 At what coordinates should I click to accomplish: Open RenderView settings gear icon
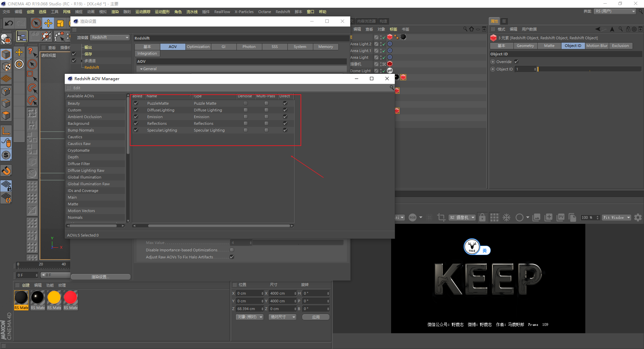(x=638, y=217)
